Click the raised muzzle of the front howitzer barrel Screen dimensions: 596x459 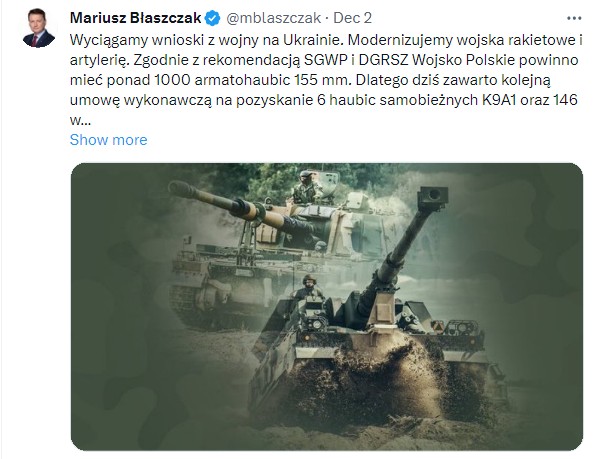433,197
